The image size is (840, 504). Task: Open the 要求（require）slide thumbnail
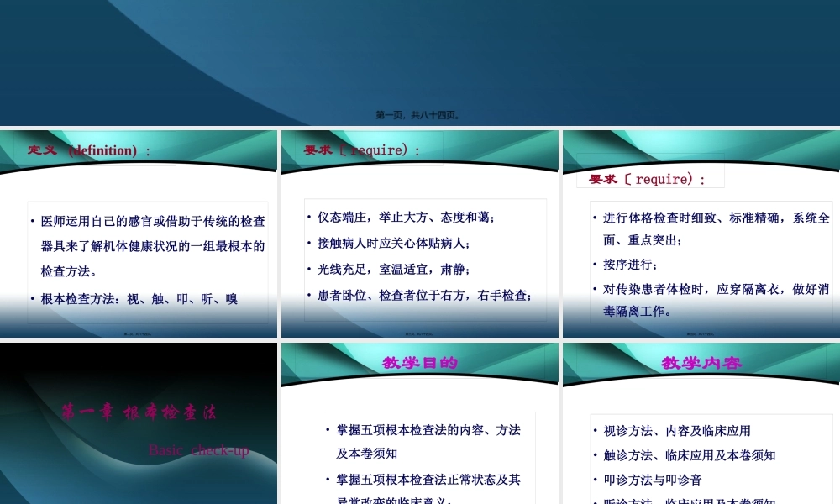[x=418, y=233]
